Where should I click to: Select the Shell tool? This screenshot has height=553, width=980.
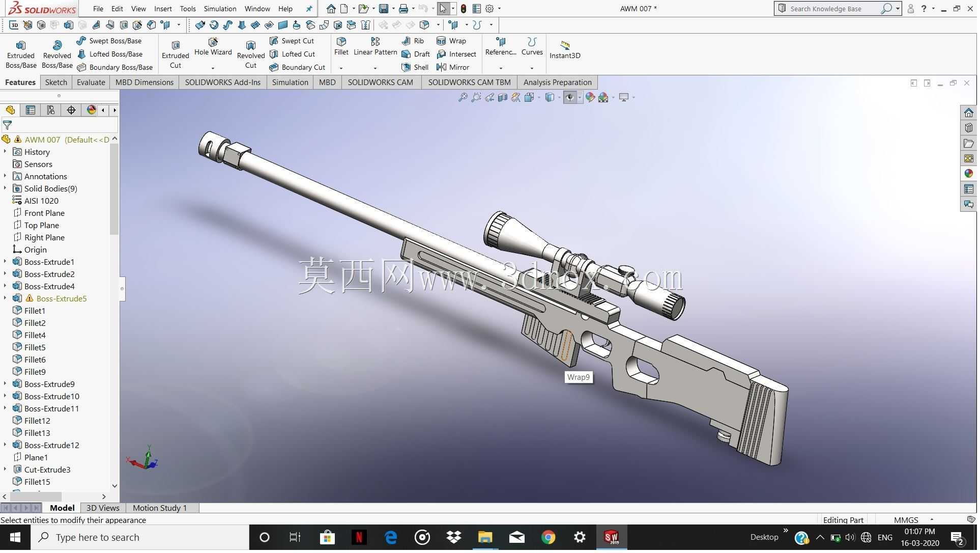(x=415, y=67)
